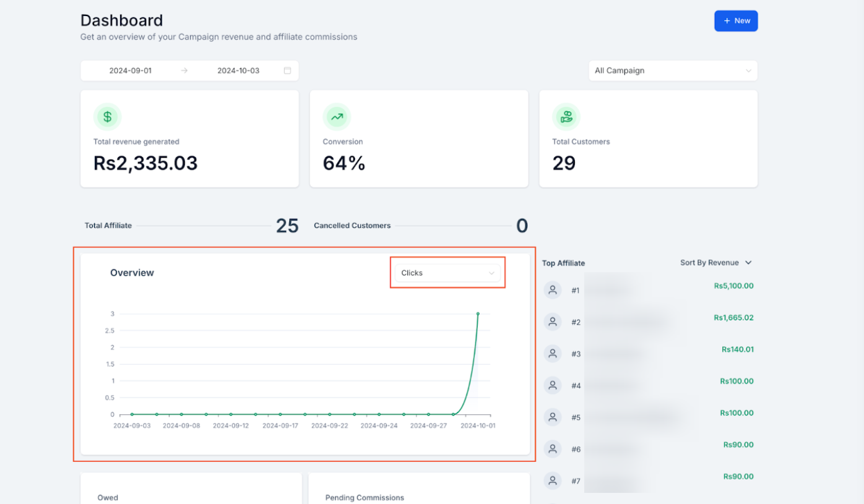Click the avatar icon for affiliate #6
This screenshot has height=504, width=864.
553,449
